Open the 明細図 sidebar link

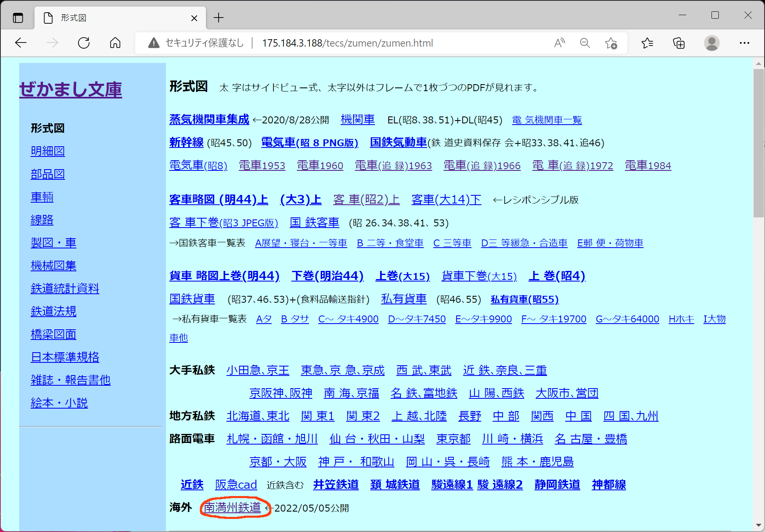click(x=48, y=151)
